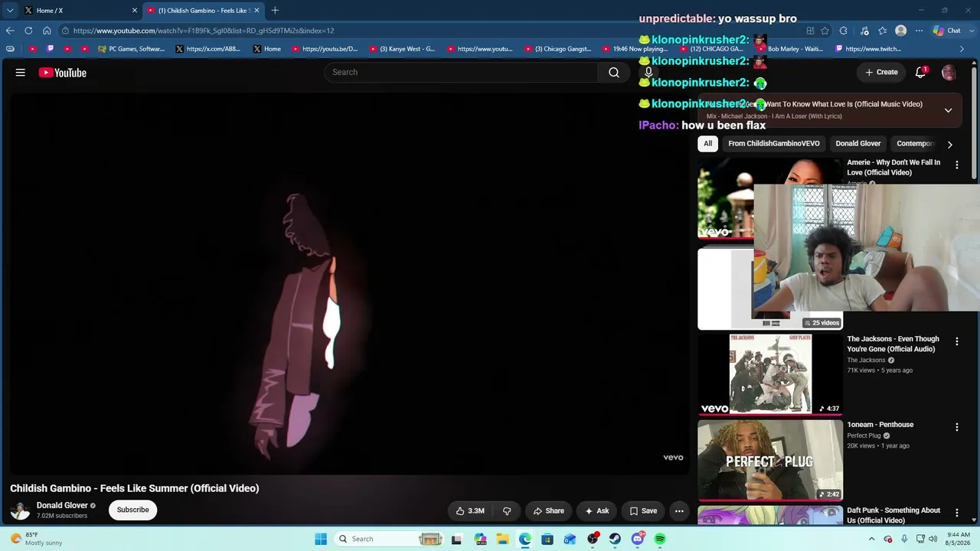This screenshot has width=980, height=551.
Task: Open the clock showing 9:44 AM
Action: [x=959, y=539]
